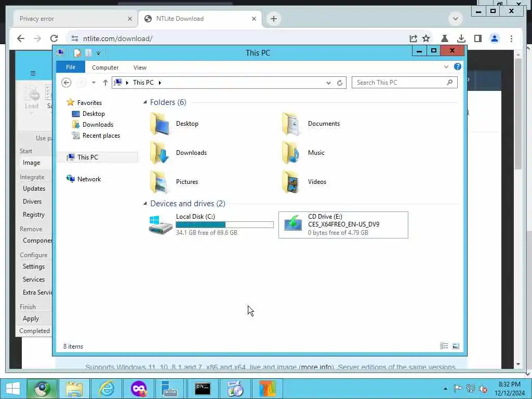This screenshot has height=399, width=532.
Task: Open the View ribbon tab
Action: (140, 68)
